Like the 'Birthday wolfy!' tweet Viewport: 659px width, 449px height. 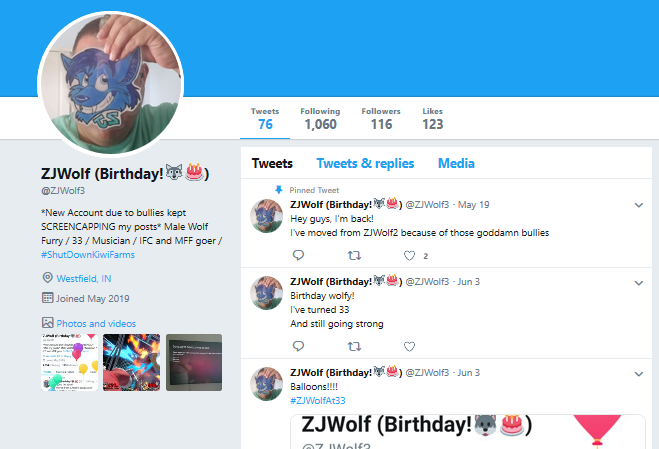click(409, 346)
